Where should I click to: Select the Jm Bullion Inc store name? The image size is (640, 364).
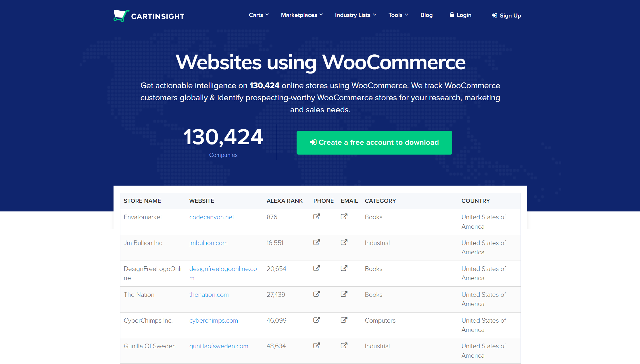(x=143, y=243)
